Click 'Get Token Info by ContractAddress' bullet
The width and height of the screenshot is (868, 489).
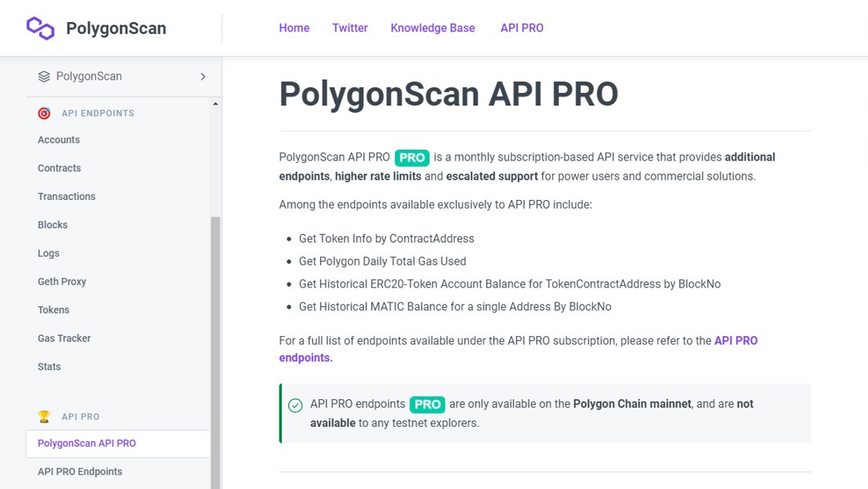[386, 239]
